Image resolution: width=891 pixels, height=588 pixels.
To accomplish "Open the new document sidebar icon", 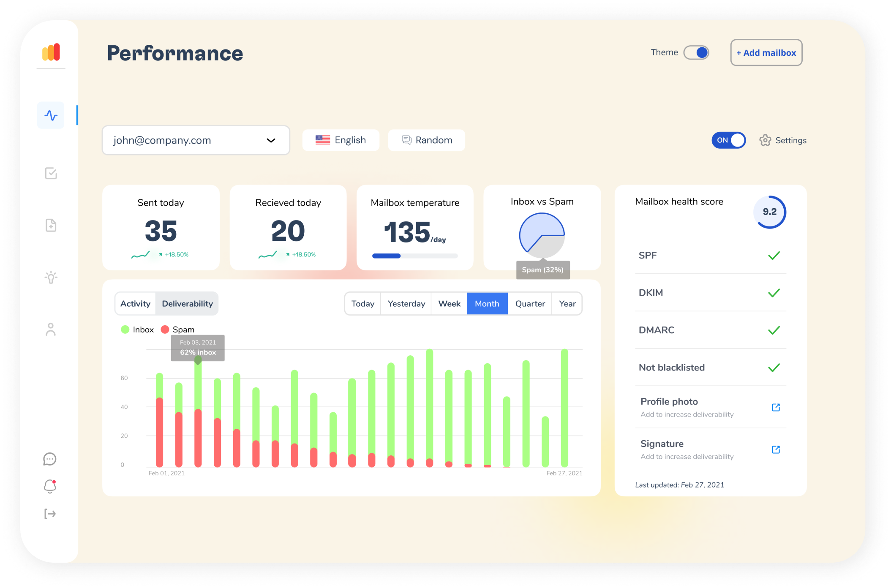I will point(51,225).
